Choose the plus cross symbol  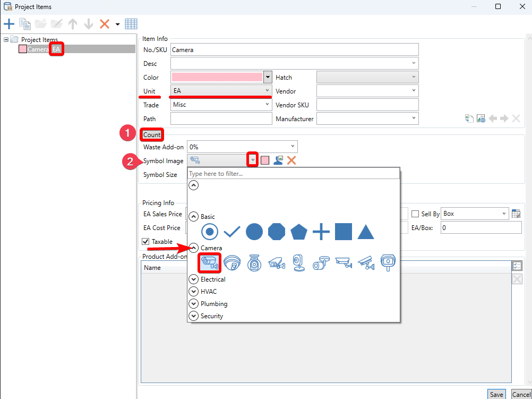[321, 232]
